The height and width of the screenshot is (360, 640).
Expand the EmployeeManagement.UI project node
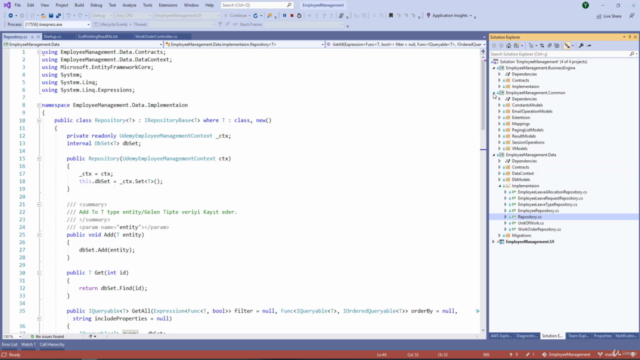pos(494,242)
